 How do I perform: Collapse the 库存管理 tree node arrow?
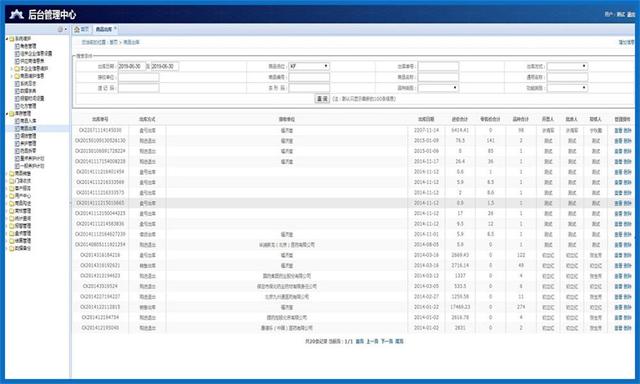pos(7,114)
